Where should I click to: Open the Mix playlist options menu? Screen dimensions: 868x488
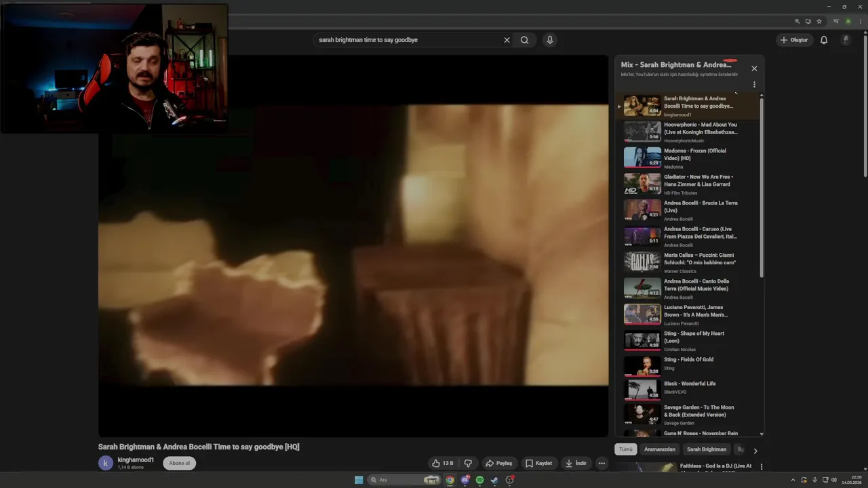(x=754, y=85)
